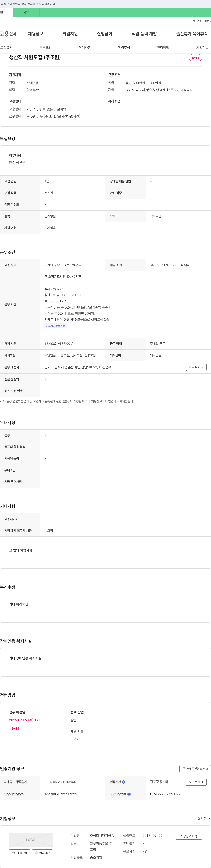Jump to the 복리후생 section tab
Image resolution: width=211 pixels, height=868 pixels.
tap(124, 48)
